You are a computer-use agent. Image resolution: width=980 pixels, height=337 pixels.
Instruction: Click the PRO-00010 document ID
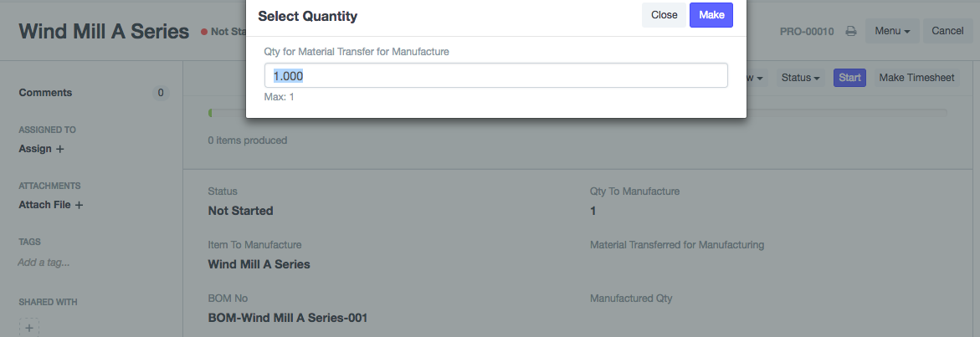point(807,32)
